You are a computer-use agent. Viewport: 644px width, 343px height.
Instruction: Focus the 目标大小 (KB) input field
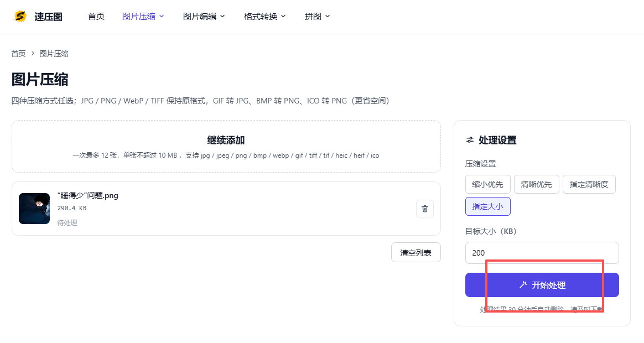pos(542,253)
